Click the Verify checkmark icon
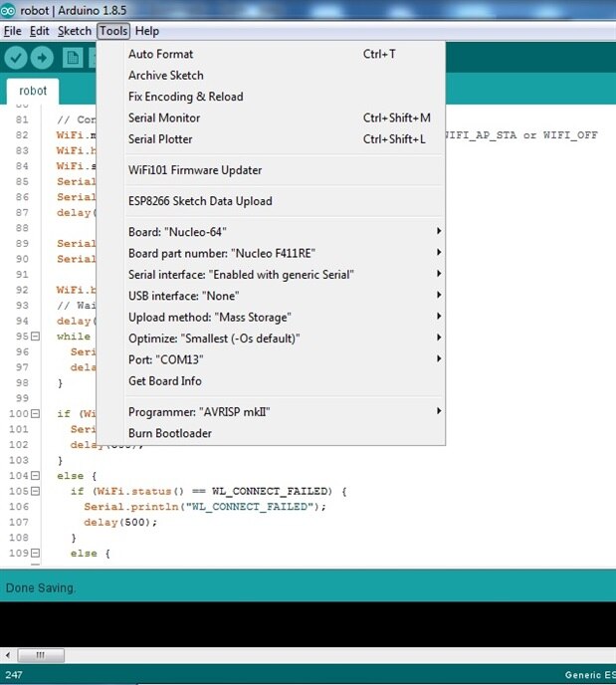Screen dimensions: 616x685 16,58
